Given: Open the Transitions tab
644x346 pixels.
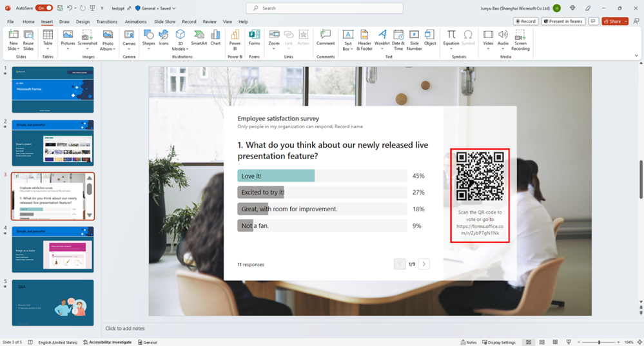Looking at the screenshot, I should point(107,22).
